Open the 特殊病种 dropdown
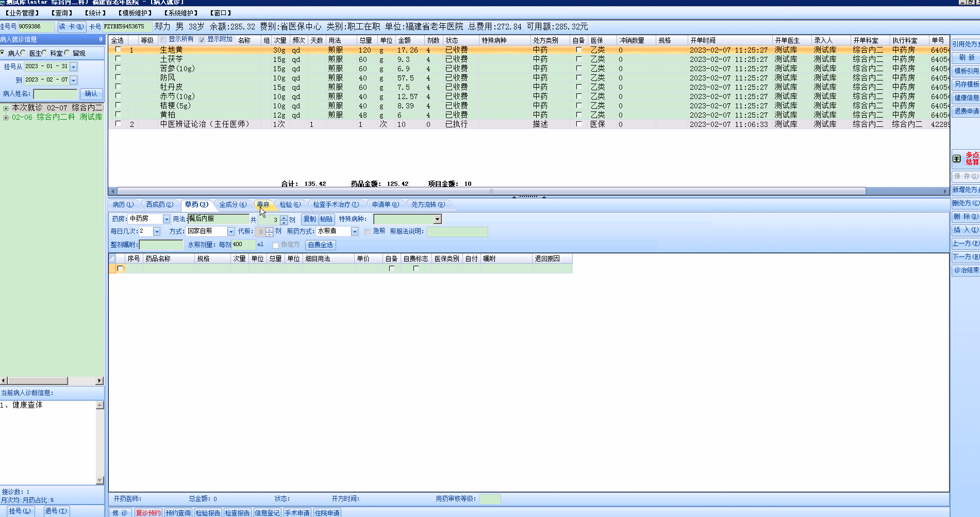The height and width of the screenshot is (517, 980). click(x=438, y=219)
